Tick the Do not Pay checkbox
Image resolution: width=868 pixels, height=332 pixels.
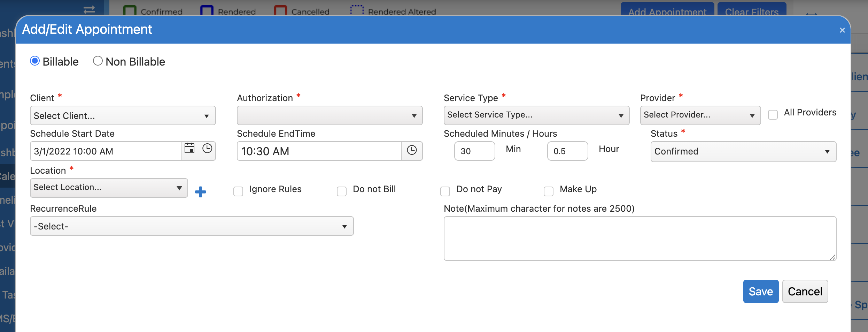pyautogui.click(x=445, y=191)
